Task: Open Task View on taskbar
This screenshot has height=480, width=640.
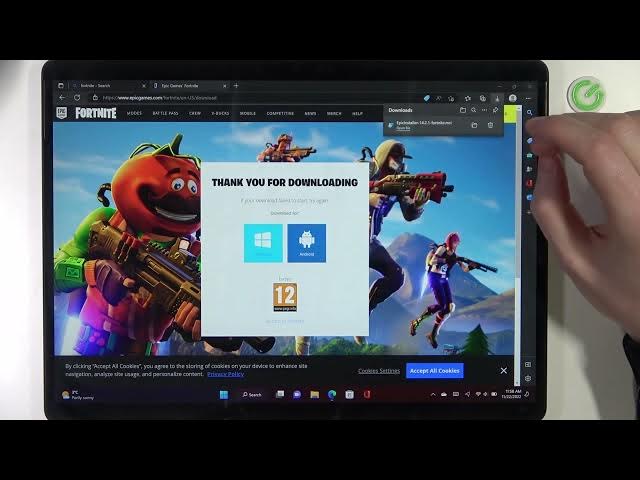Action: pyautogui.click(x=280, y=394)
